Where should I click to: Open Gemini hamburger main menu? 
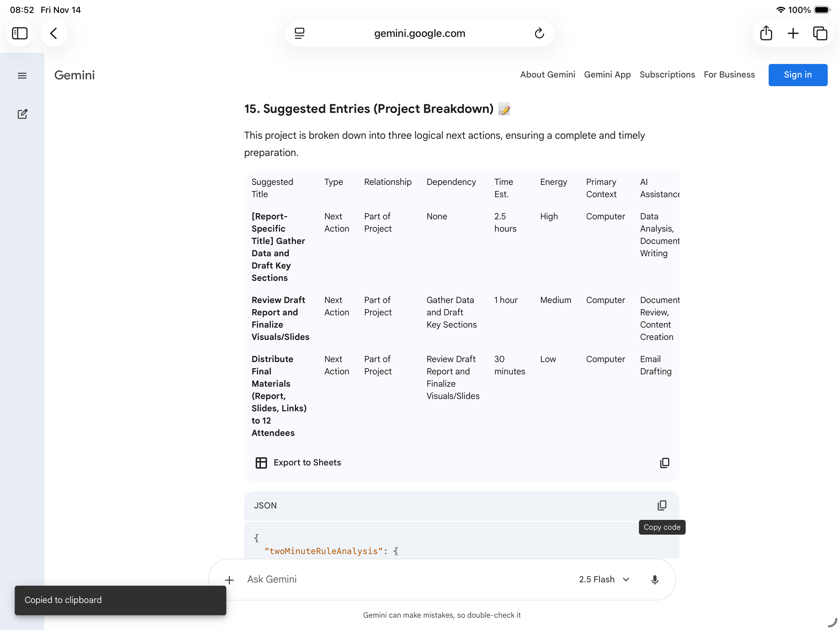(x=22, y=75)
